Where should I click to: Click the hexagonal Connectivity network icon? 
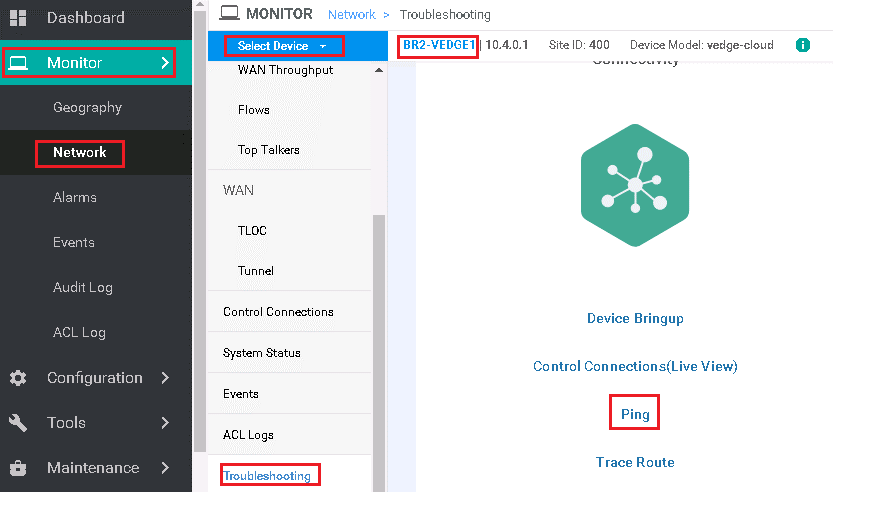635,185
